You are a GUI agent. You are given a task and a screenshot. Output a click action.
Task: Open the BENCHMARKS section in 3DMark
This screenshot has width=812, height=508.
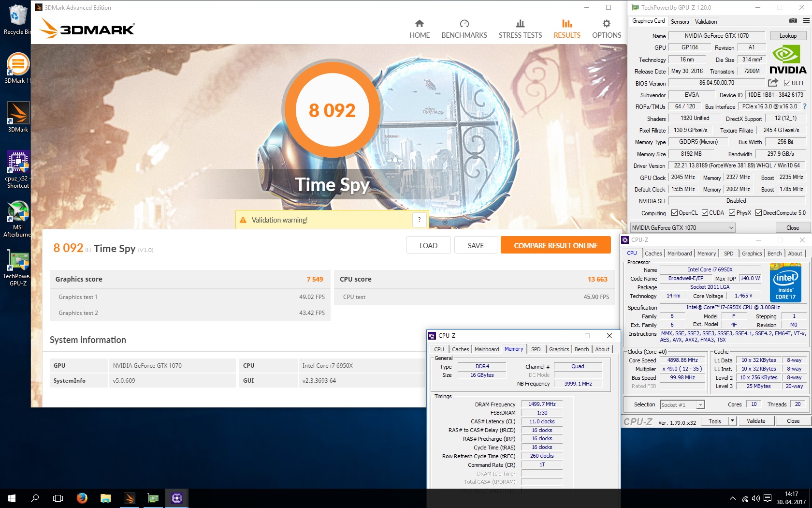click(x=464, y=30)
